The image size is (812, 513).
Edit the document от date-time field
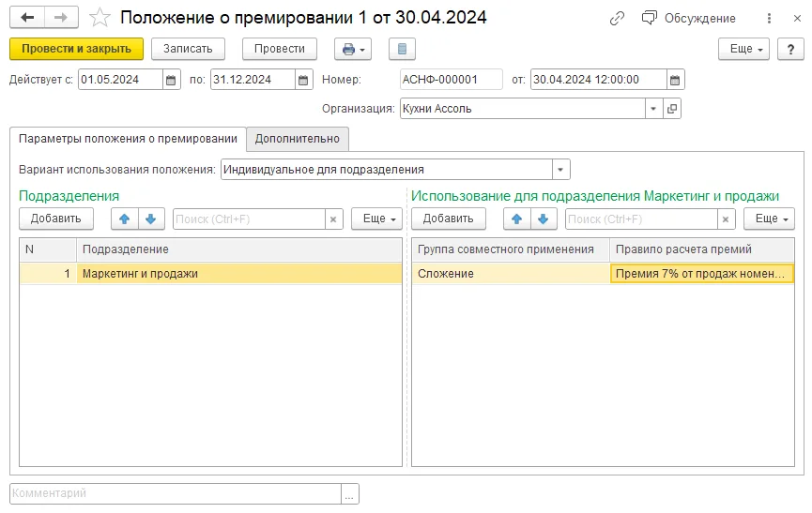click(x=598, y=80)
